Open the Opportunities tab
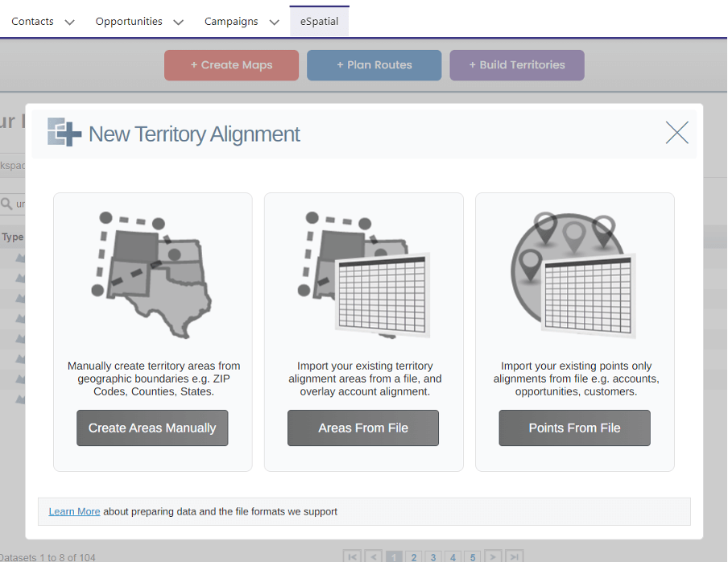 pyautogui.click(x=129, y=22)
